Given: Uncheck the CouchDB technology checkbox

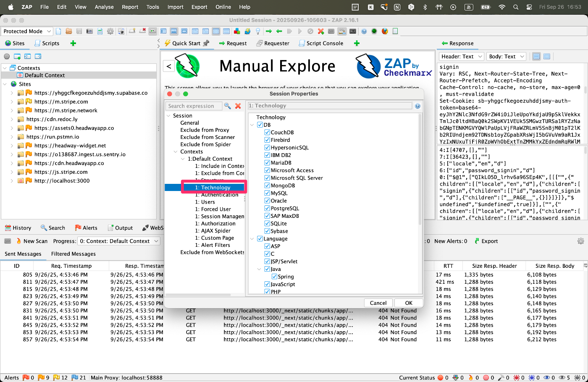Looking at the screenshot, I should 267,132.
